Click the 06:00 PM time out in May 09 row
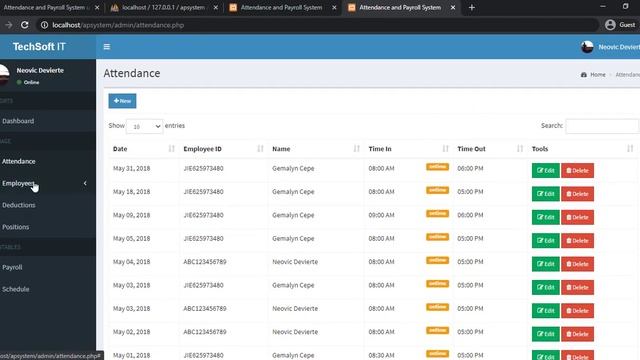 pos(470,215)
